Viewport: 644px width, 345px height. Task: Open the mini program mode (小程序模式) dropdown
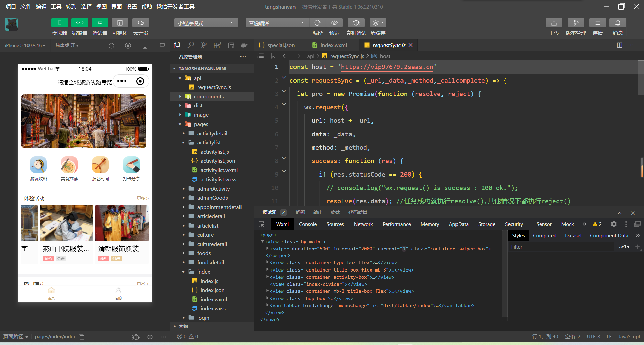click(x=206, y=23)
